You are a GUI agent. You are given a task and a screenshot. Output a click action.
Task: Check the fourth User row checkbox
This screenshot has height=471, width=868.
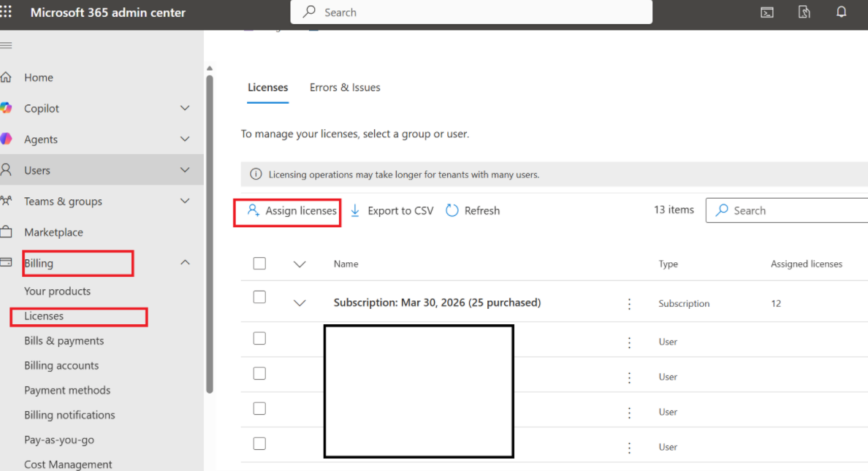click(x=259, y=443)
